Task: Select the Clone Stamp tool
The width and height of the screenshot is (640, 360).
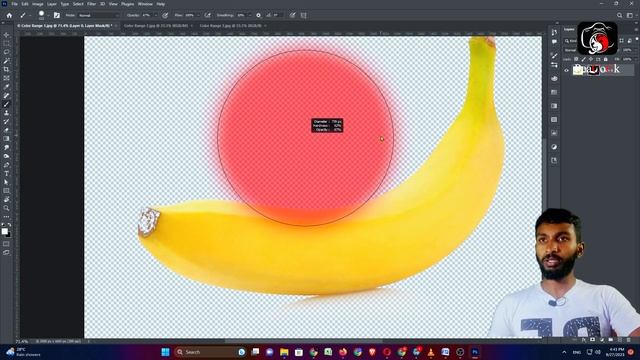Action: [x=7, y=113]
